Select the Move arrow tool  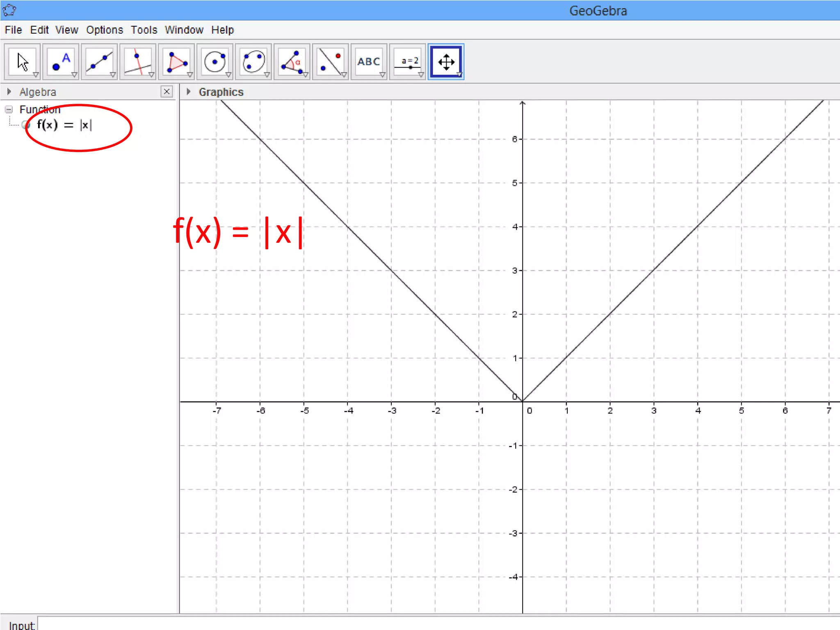[x=22, y=62]
